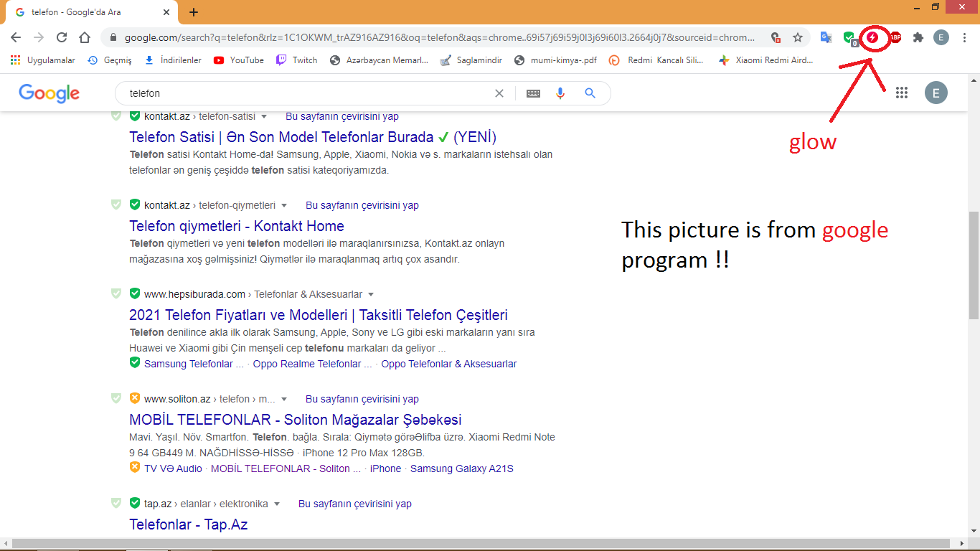Click the YouTube bookmark icon
Viewport: 980px width, 551px height.
pos(220,60)
